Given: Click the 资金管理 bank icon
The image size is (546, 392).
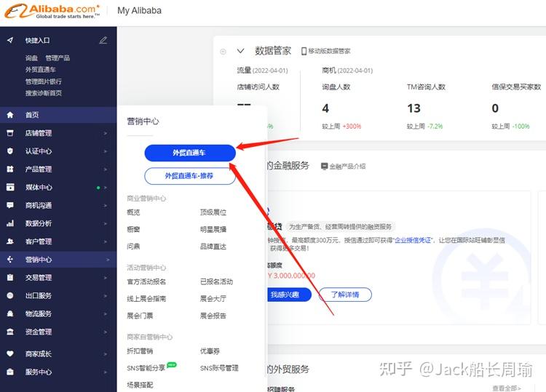Looking at the screenshot, I should tap(10, 332).
